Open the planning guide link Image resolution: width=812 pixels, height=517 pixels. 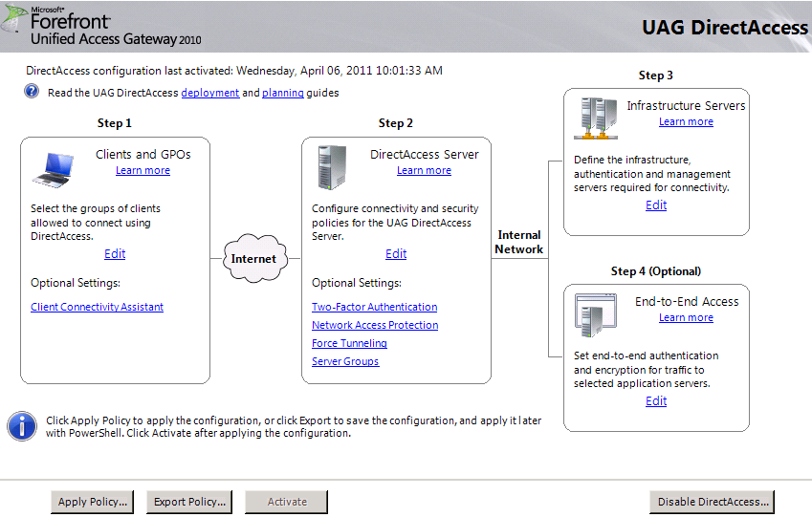pyautogui.click(x=283, y=93)
